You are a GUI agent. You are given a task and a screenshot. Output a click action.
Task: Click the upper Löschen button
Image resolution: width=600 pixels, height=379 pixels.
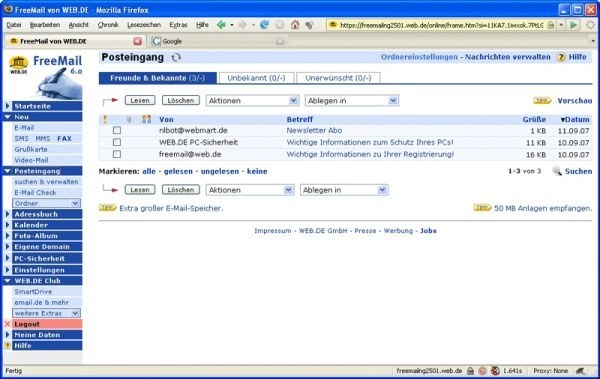(181, 100)
